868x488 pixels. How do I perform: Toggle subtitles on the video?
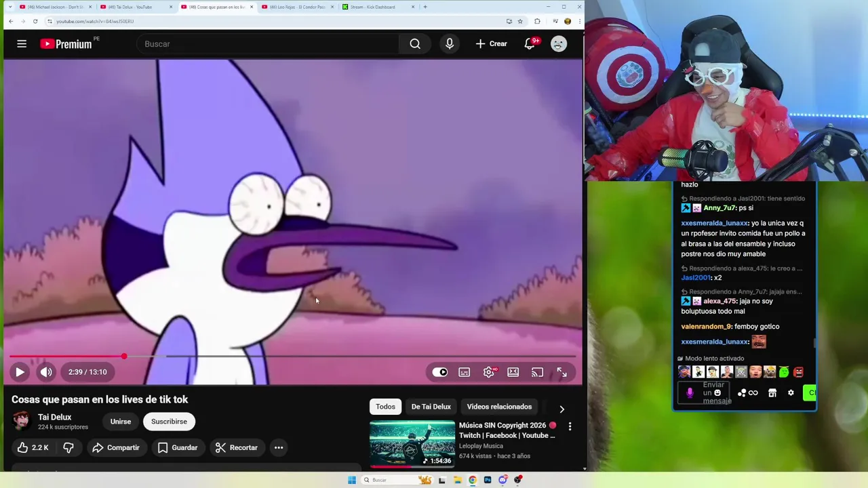tap(465, 372)
